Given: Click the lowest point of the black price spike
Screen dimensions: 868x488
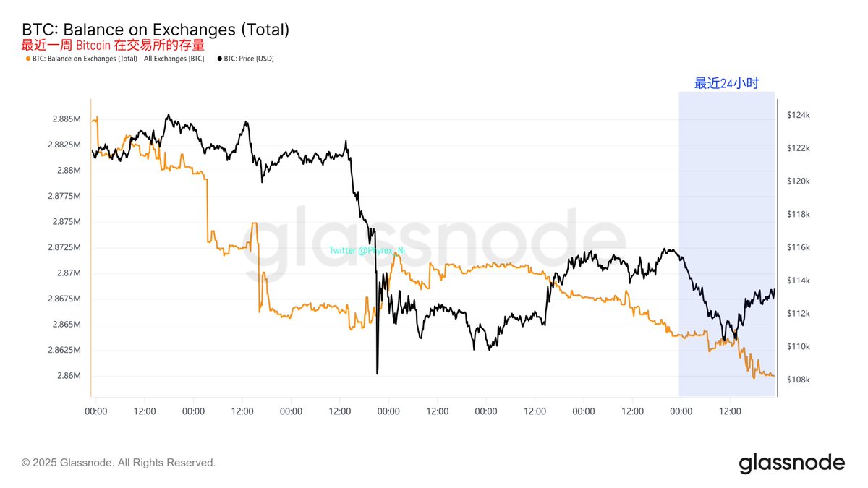Looking at the screenshot, I should point(377,373).
